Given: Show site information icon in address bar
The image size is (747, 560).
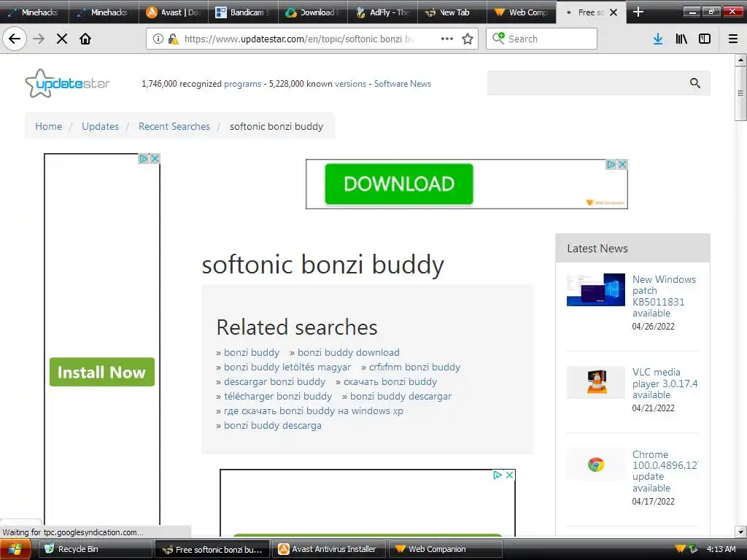Looking at the screenshot, I should pyautogui.click(x=158, y=39).
